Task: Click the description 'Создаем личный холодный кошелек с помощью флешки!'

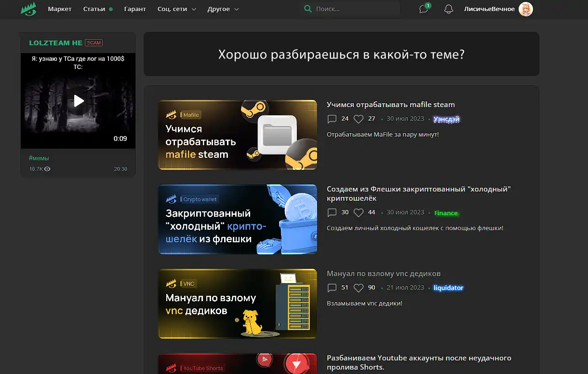Action: click(x=415, y=228)
